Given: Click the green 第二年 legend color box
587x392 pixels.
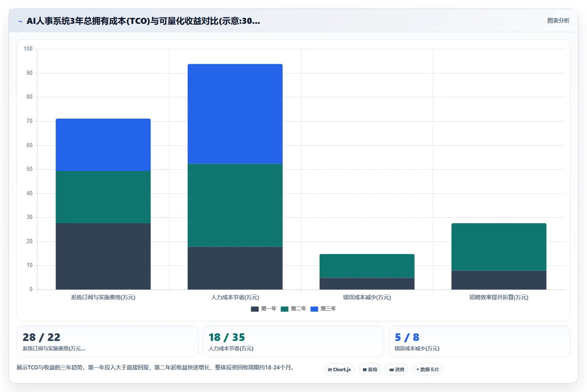Looking at the screenshot, I should point(284,309).
